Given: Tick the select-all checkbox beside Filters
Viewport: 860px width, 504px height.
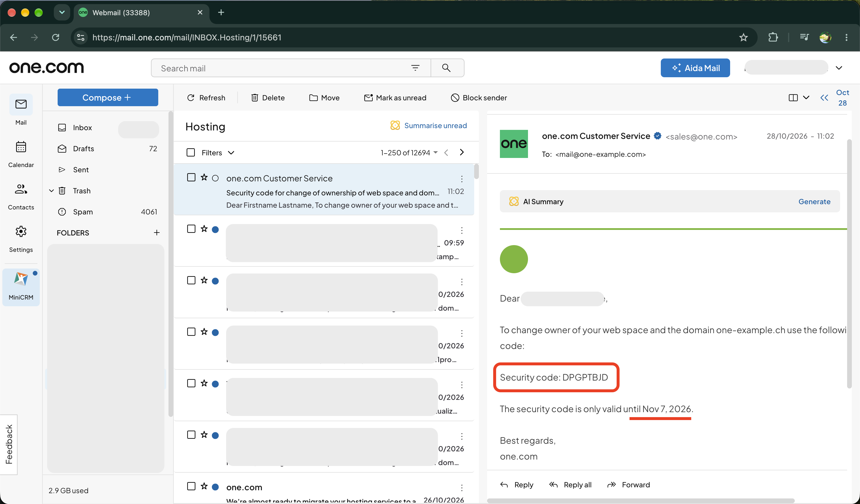Looking at the screenshot, I should (x=191, y=152).
